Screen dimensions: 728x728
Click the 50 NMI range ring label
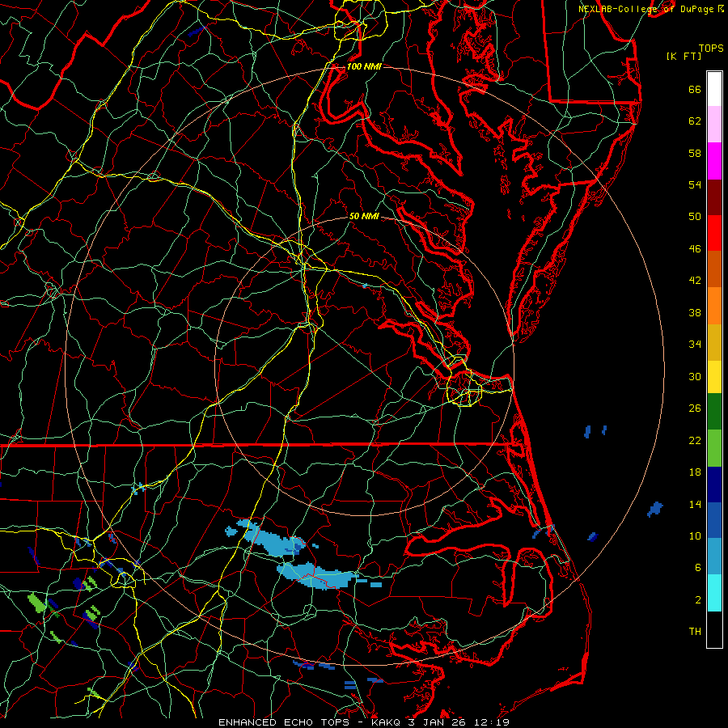click(364, 216)
